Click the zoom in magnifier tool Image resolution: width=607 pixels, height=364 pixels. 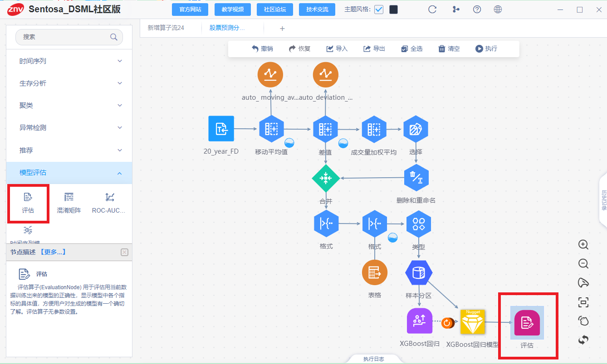[x=583, y=245]
